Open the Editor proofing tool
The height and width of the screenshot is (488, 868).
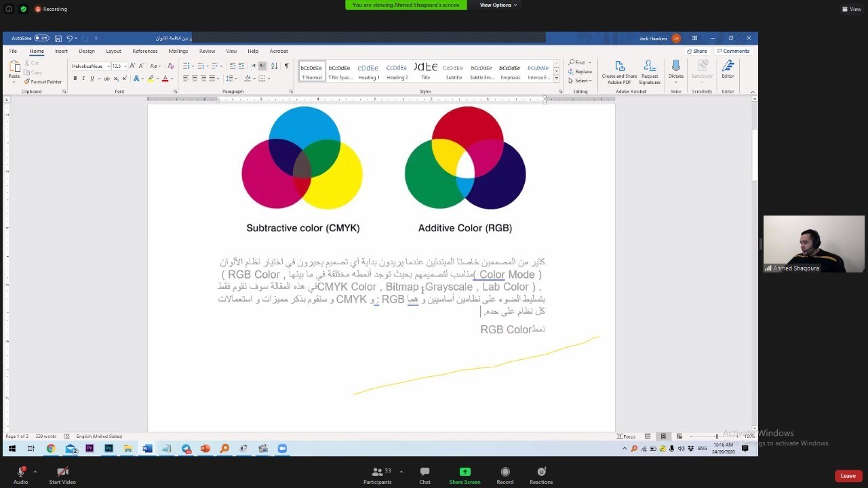point(728,69)
